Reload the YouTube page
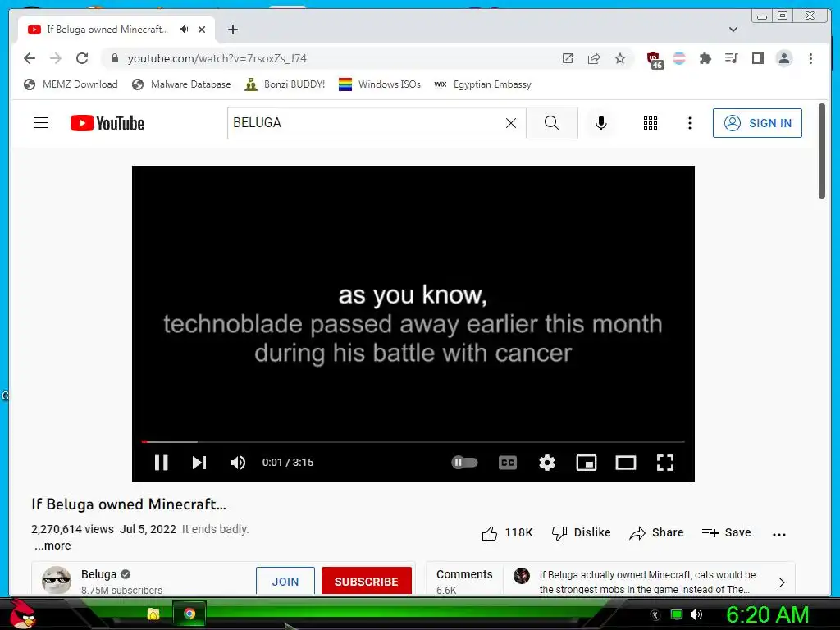 pyautogui.click(x=82, y=58)
